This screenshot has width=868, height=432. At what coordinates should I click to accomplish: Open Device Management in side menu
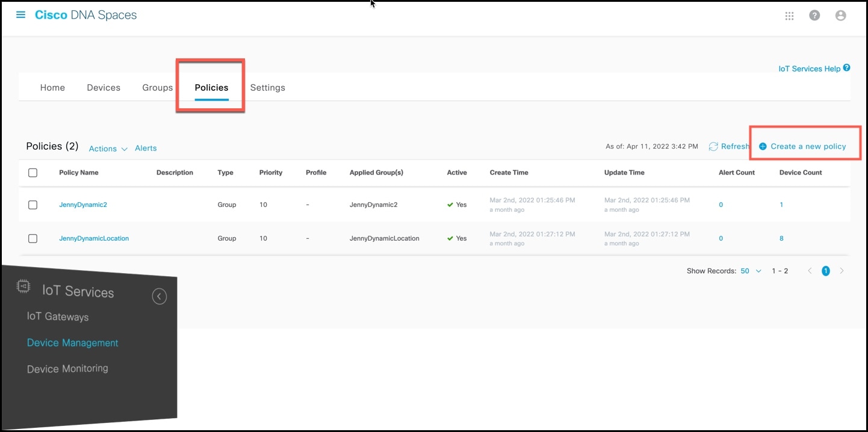click(73, 342)
